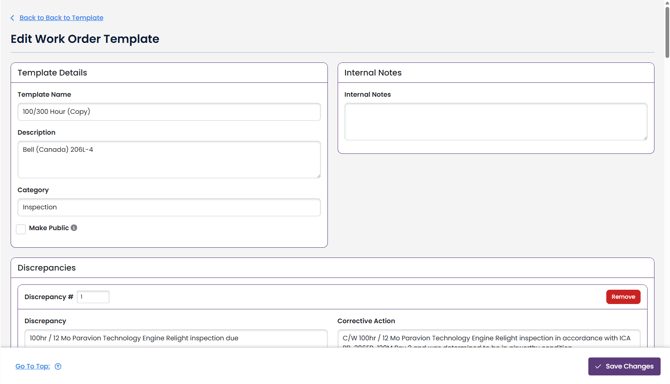670x384 pixels.
Task: Click the back chevron arrow icon
Action: point(12,18)
